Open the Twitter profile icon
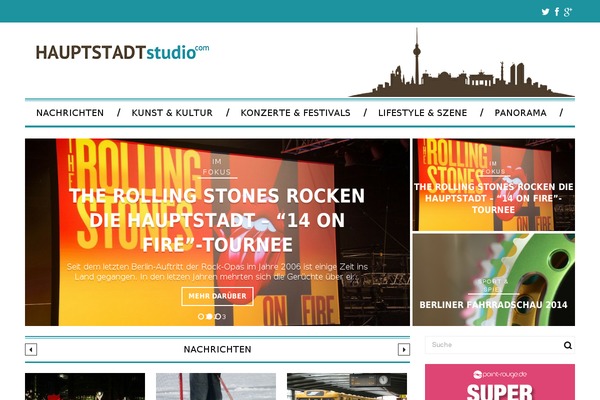Viewport: 600px width, 400px height. tap(545, 12)
